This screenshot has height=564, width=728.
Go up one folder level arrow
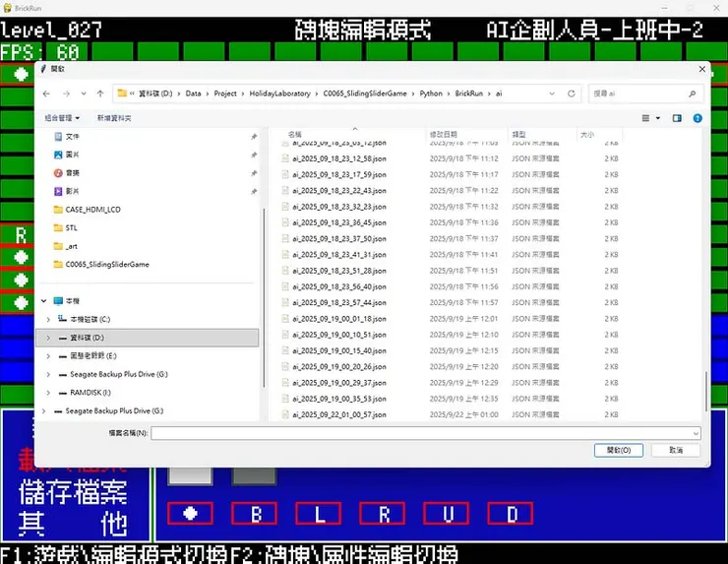point(100,94)
